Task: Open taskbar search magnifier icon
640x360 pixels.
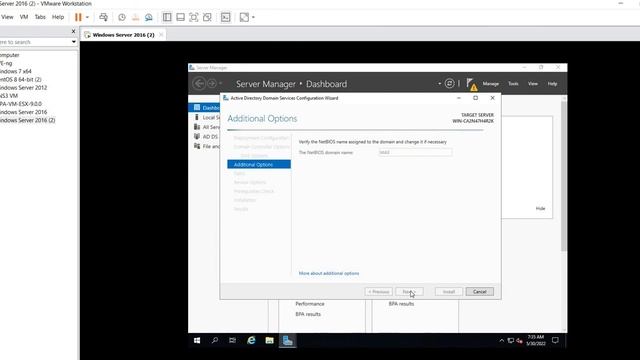Action: [x=215, y=340]
